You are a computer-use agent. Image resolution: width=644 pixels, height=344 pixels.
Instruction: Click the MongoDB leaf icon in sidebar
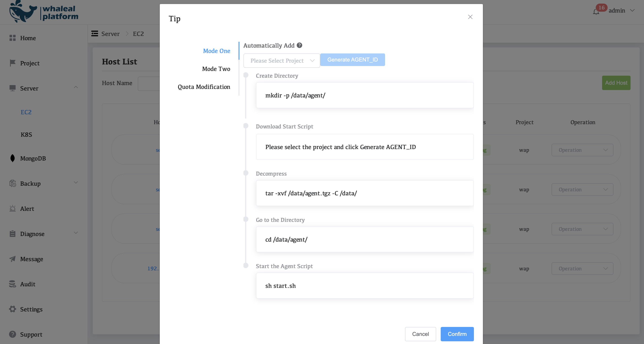13,158
